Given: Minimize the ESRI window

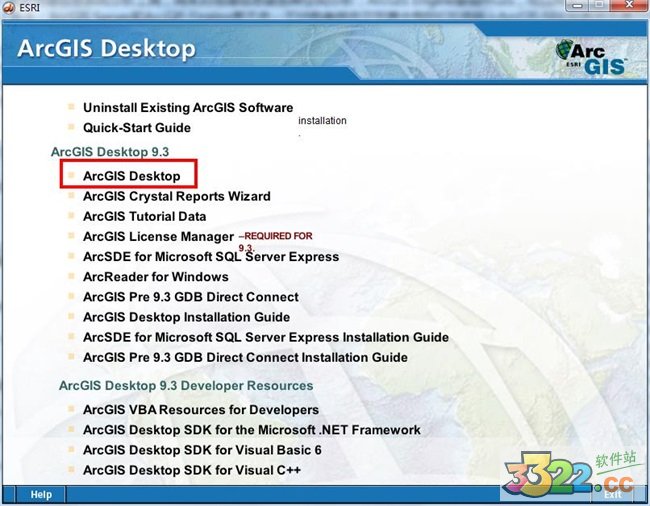Looking at the screenshot, I should (x=577, y=5).
